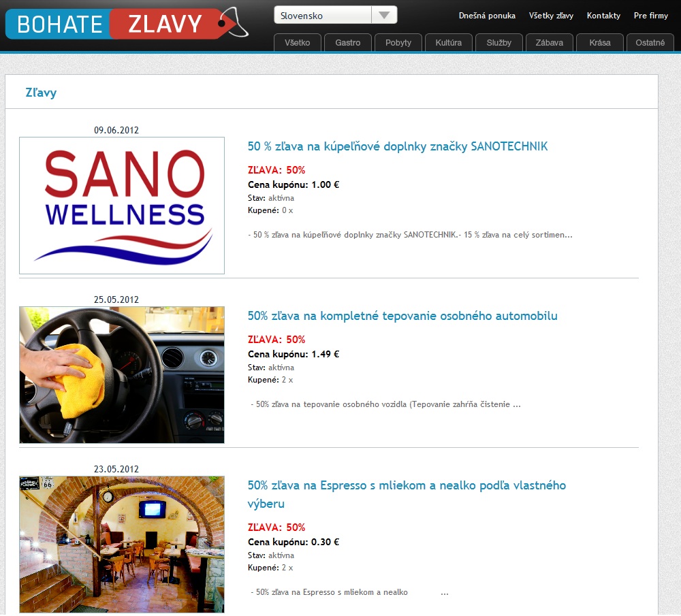Open the Slovensko region dropdown arrow
681x616 pixels.
(x=384, y=15)
